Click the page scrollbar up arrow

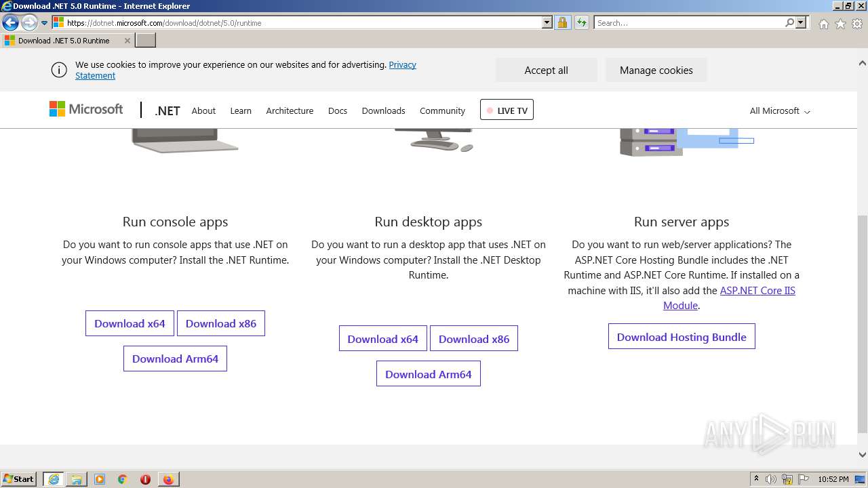pos(862,63)
